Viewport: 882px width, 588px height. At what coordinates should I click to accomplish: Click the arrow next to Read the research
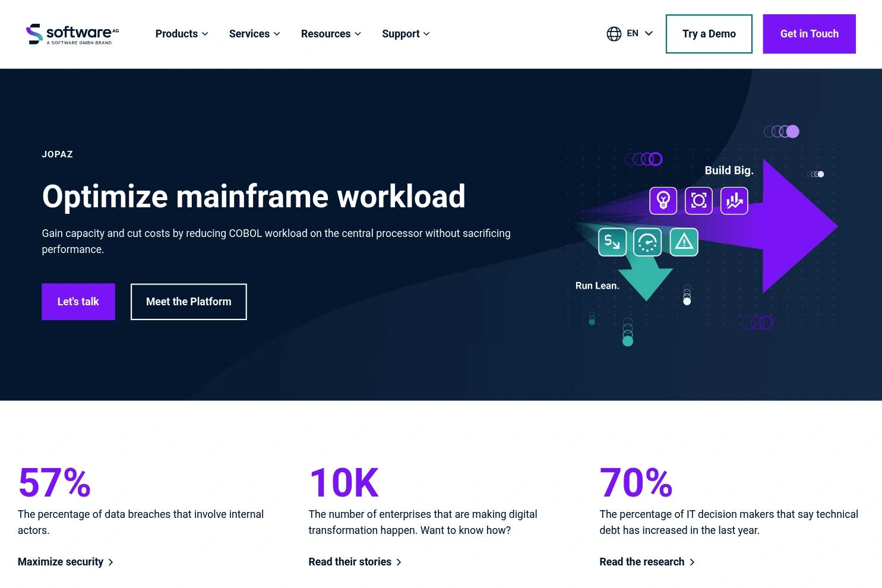pyautogui.click(x=692, y=562)
